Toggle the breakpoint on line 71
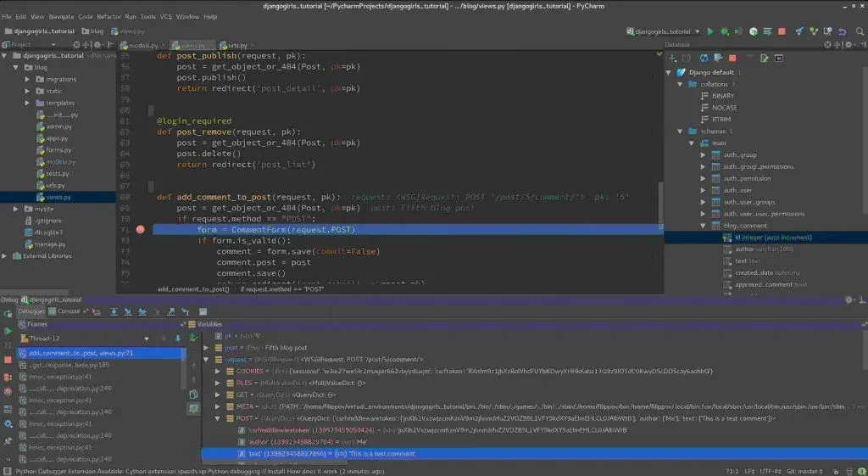This screenshot has height=476, width=868. 140,230
